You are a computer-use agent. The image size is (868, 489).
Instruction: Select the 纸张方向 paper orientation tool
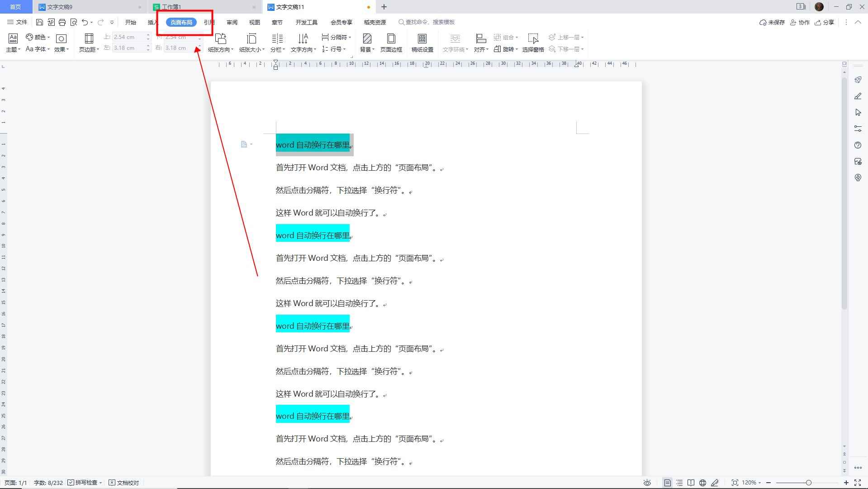pos(219,43)
